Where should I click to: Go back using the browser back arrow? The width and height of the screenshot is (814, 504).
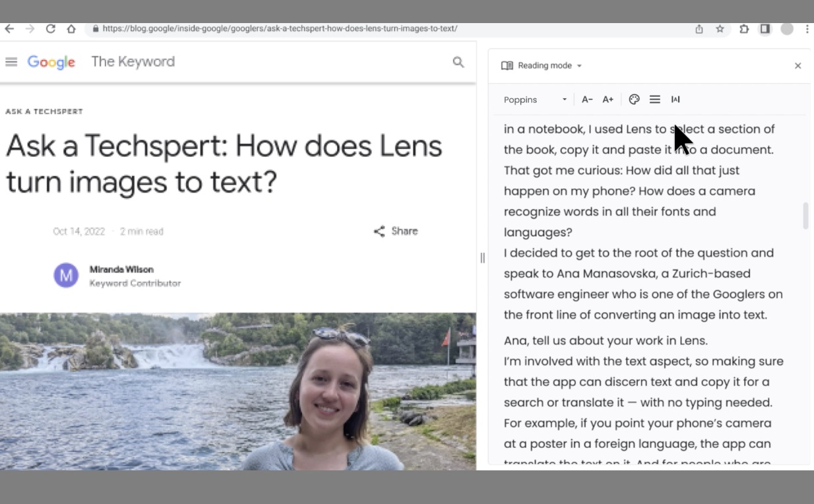[9, 29]
